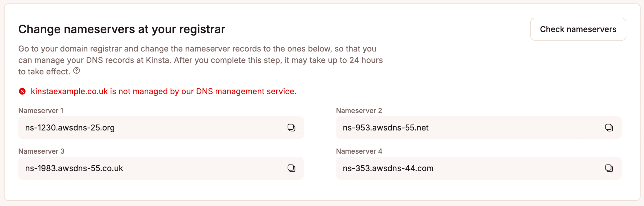Copy the Nameserver 3 value
Screen dimensions: 644x206
point(291,168)
